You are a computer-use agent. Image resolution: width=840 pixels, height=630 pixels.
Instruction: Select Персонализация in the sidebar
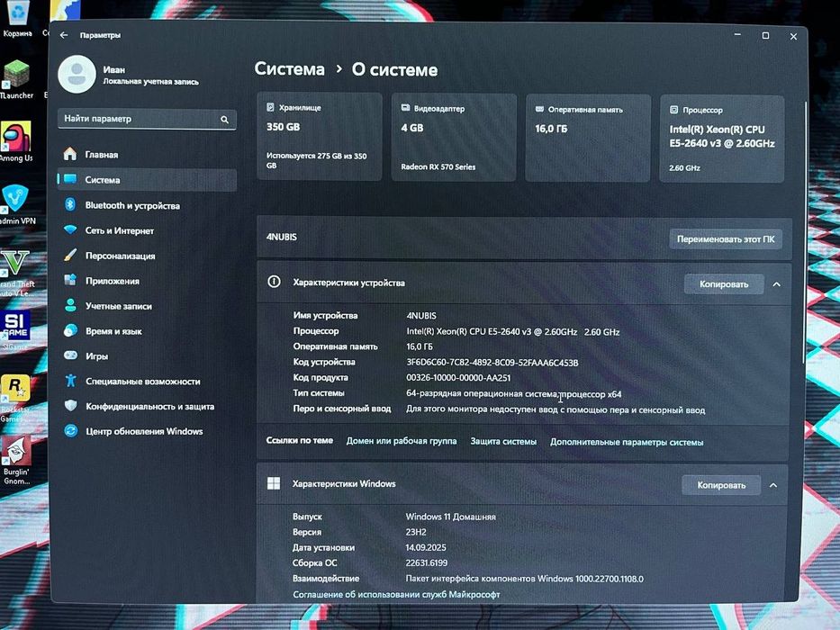tap(147, 256)
